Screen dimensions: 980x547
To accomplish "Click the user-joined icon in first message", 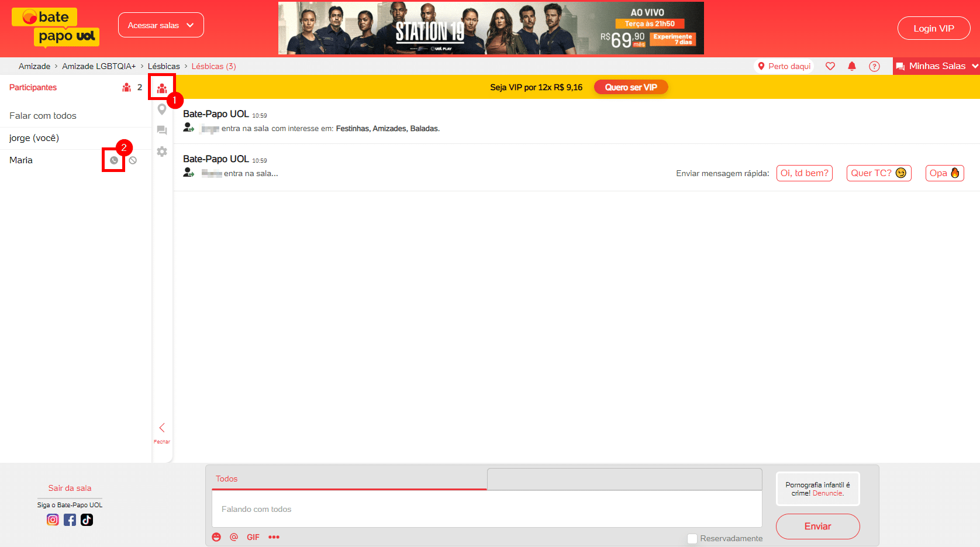I will coord(188,128).
